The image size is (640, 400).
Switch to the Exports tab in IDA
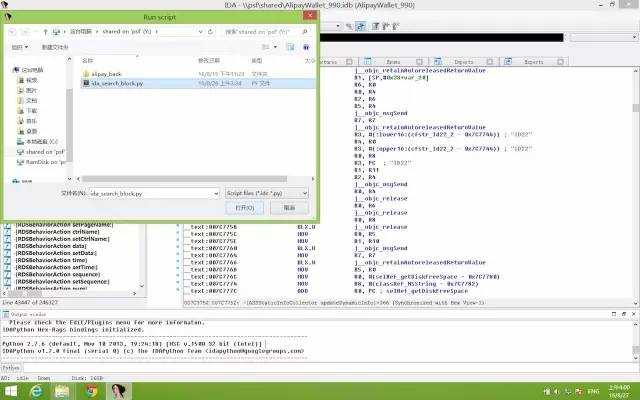(x=533, y=62)
